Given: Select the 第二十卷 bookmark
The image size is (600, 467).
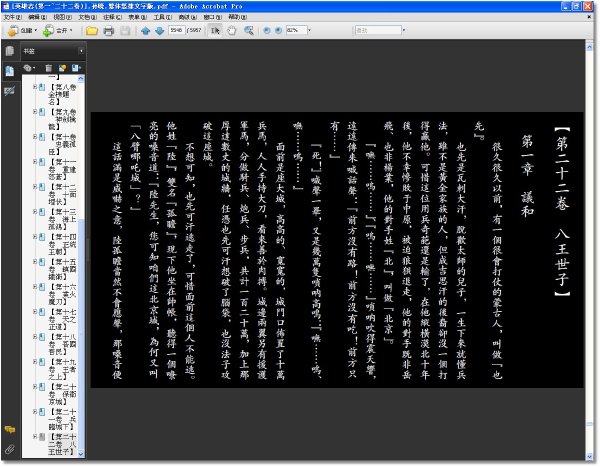Looking at the screenshot, I should coord(62,394).
